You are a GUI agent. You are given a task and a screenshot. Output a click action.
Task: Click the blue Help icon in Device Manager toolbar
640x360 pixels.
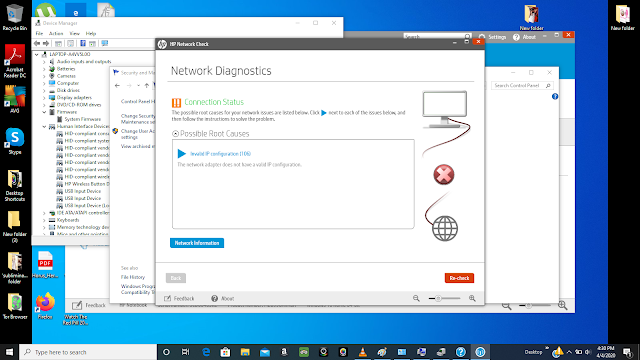[83, 43]
